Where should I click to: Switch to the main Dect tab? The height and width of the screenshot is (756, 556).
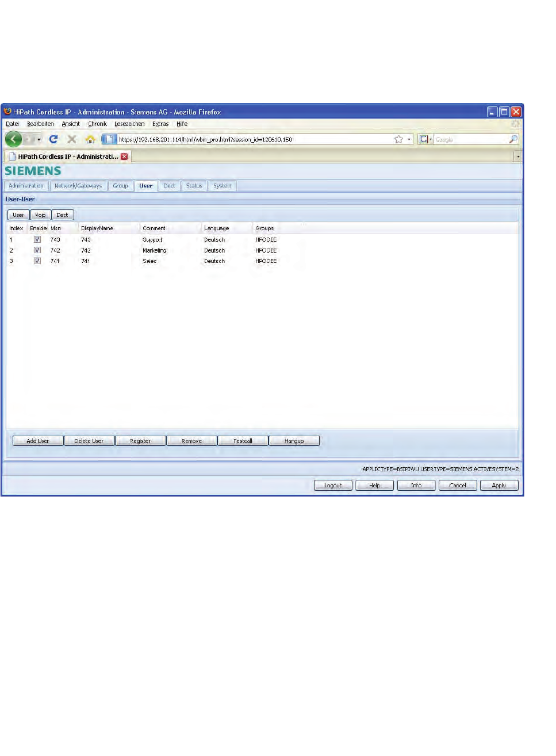click(169, 186)
